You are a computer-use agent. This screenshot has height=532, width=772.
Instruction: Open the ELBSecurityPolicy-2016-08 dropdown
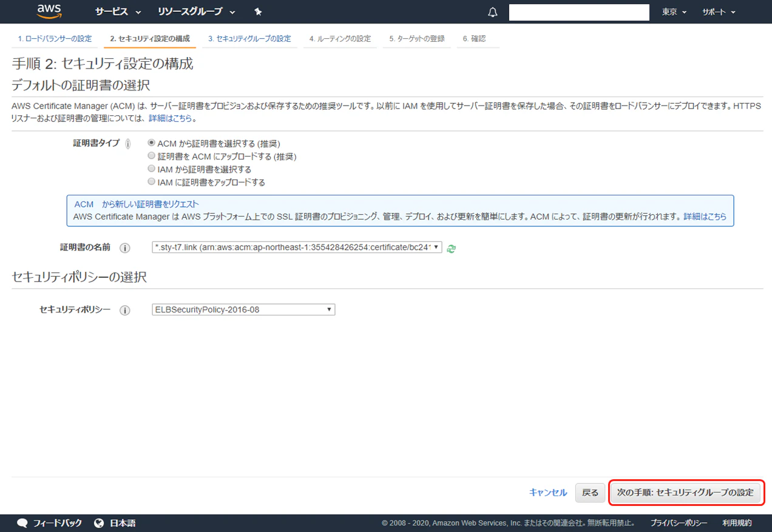pos(243,309)
